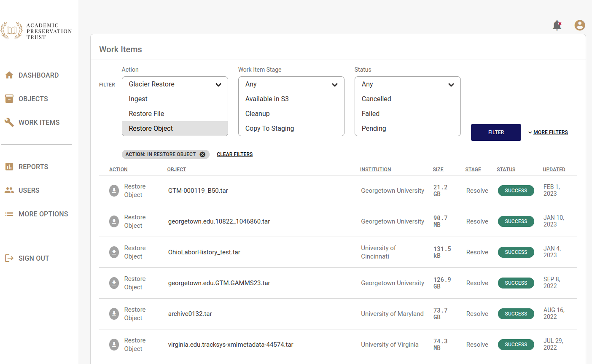Sort by Status column header

506,170
